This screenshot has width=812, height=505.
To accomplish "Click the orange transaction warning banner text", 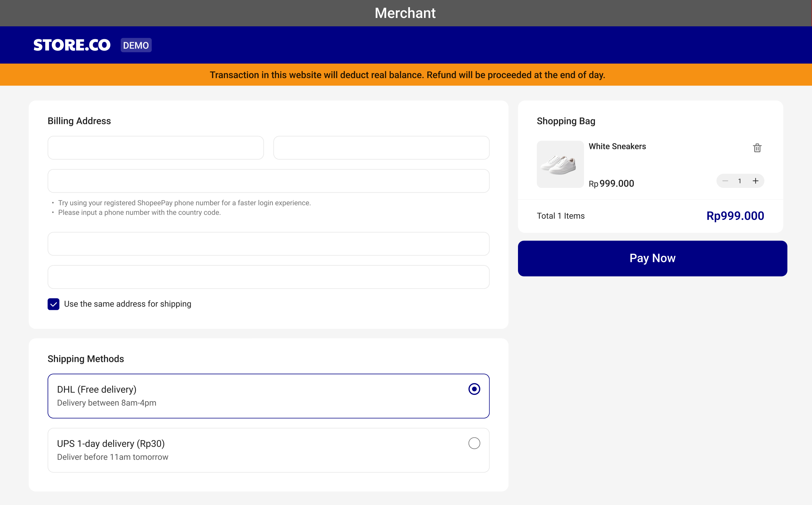I will point(407,75).
